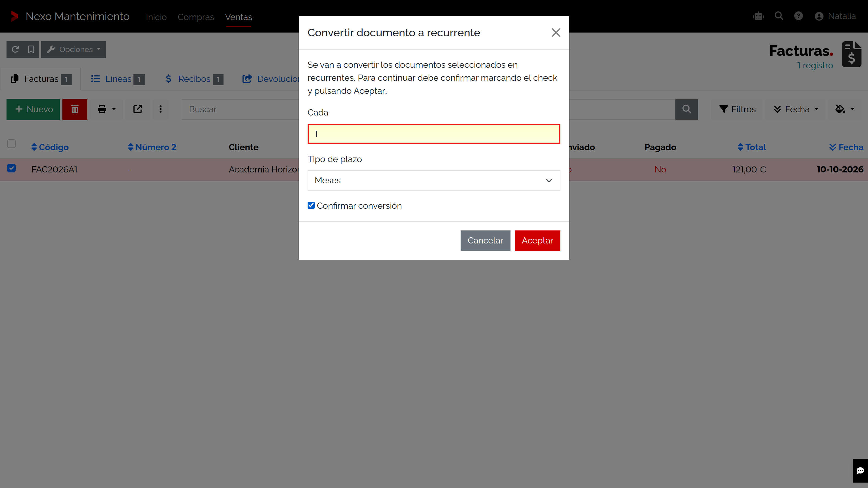The image size is (868, 488).
Task: Toggle the select-all header checkbox
Action: tap(11, 144)
